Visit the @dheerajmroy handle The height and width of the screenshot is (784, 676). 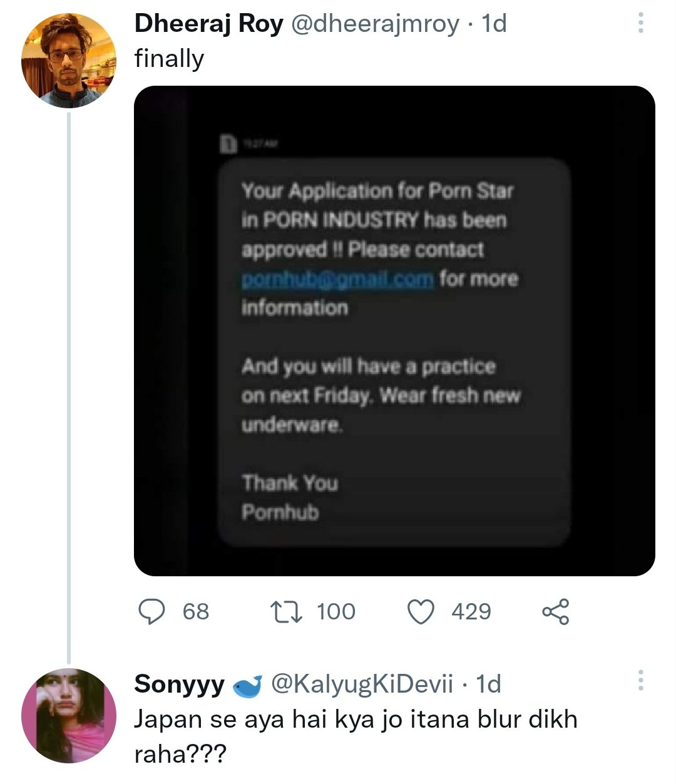click(376, 24)
